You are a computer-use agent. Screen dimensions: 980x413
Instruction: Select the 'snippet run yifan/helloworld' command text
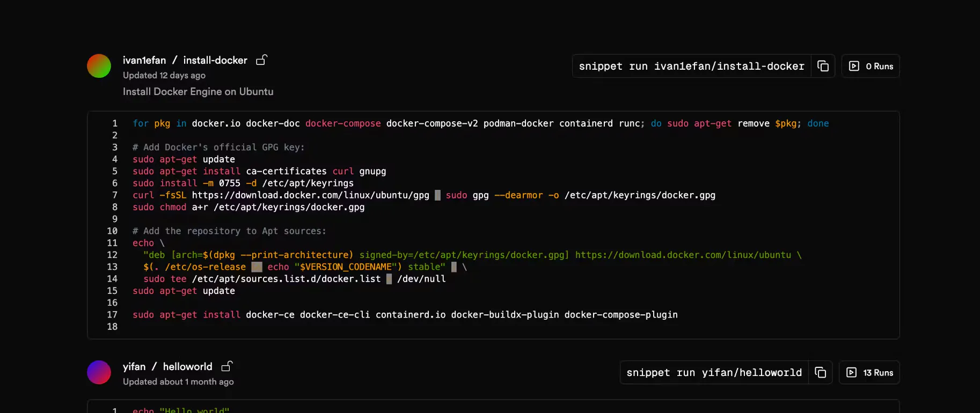point(714,372)
